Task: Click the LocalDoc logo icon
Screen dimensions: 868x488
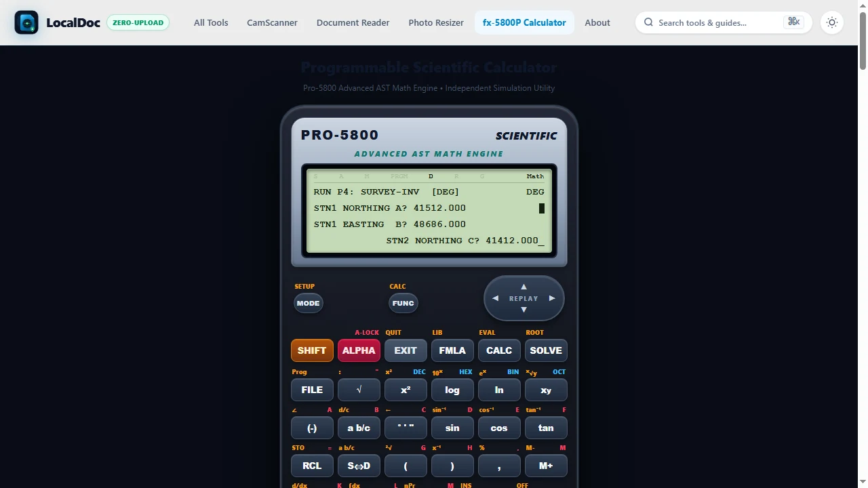Action: tap(26, 22)
